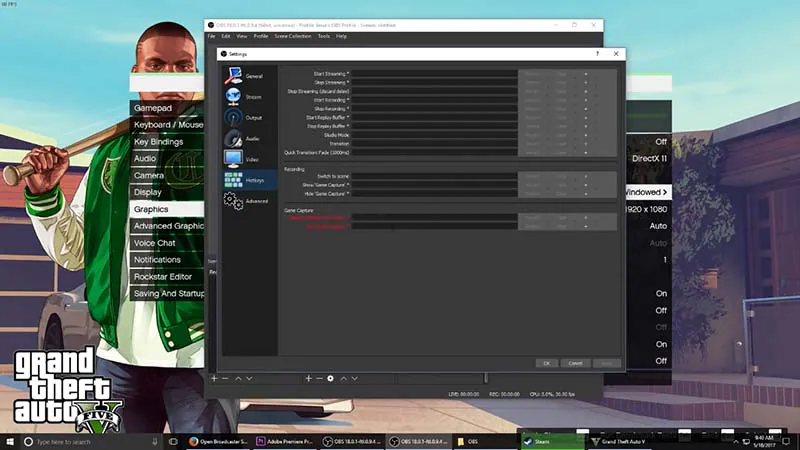Open the Video settings section
This screenshot has width=800, height=450.
[249, 159]
